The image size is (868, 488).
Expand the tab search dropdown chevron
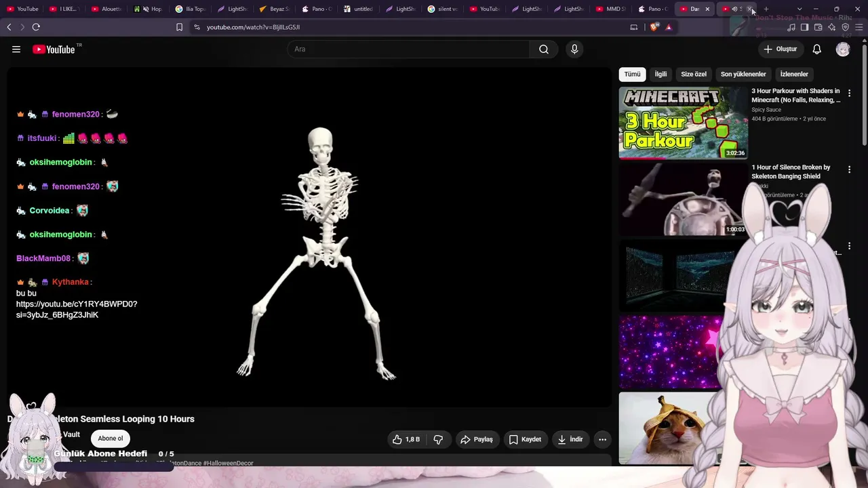click(x=800, y=9)
